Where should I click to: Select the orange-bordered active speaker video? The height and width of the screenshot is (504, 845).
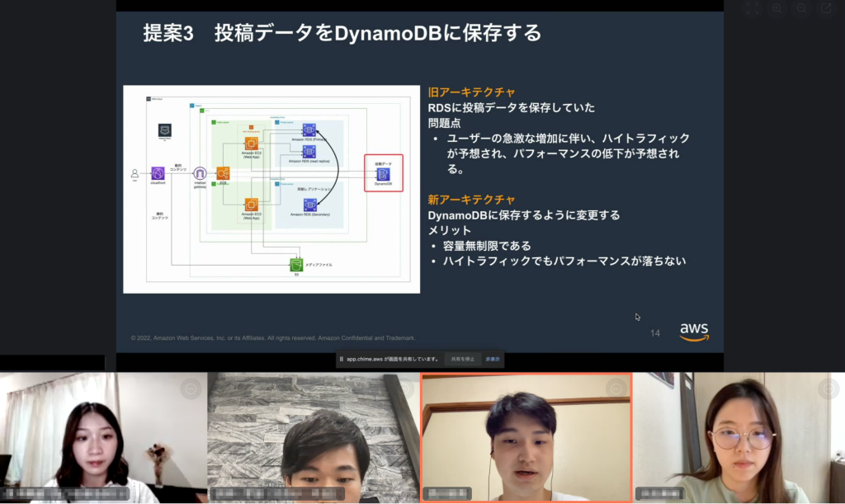coord(525,437)
